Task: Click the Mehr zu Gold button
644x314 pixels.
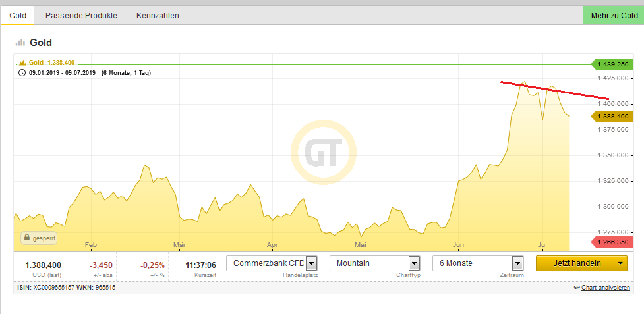Action: click(614, 16)
